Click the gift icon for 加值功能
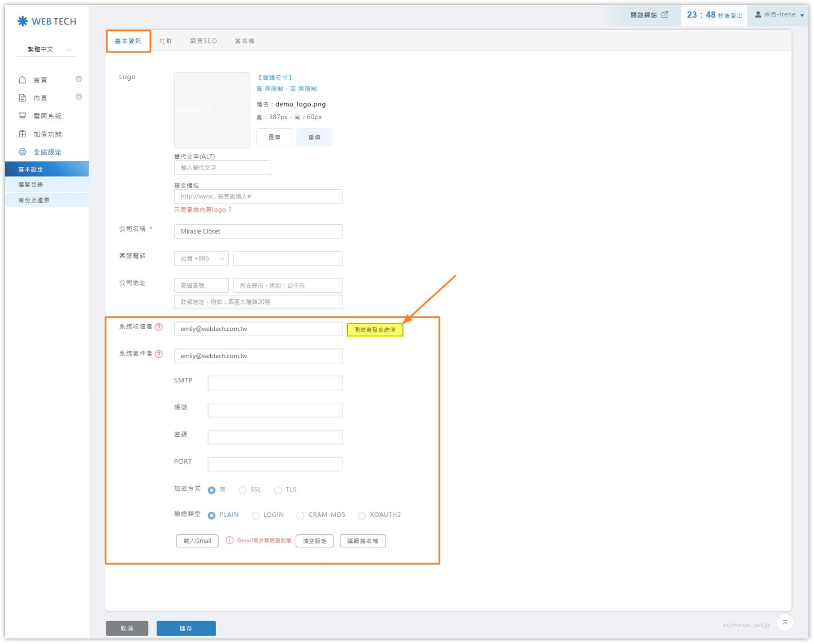Viewport: 814px width, 644px height. click(x=23, y=134)
